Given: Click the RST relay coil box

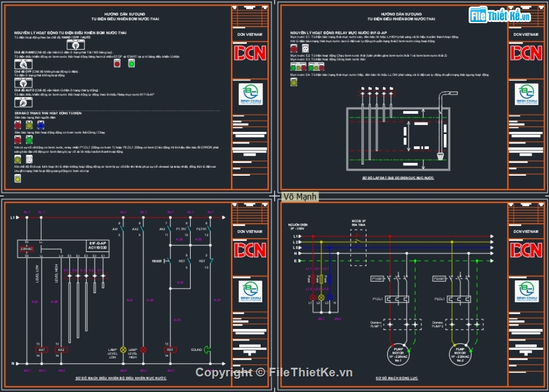Looking at the screenshot, I should (x=170, y=350).
